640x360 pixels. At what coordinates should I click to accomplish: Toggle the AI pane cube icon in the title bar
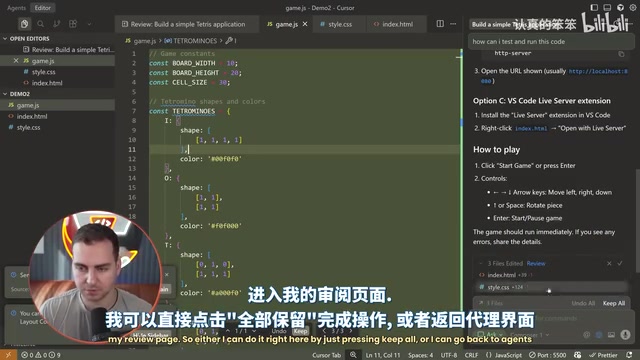point(620,7)
